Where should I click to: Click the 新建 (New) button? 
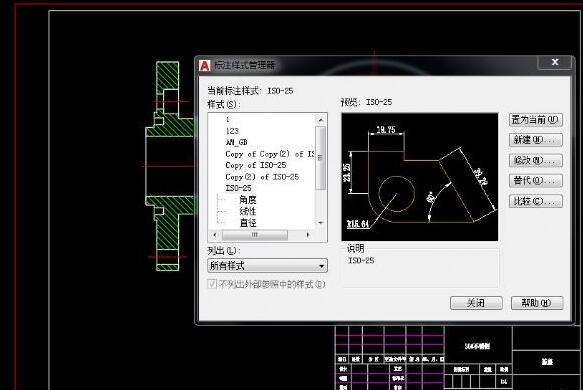(x=535, y=140)
